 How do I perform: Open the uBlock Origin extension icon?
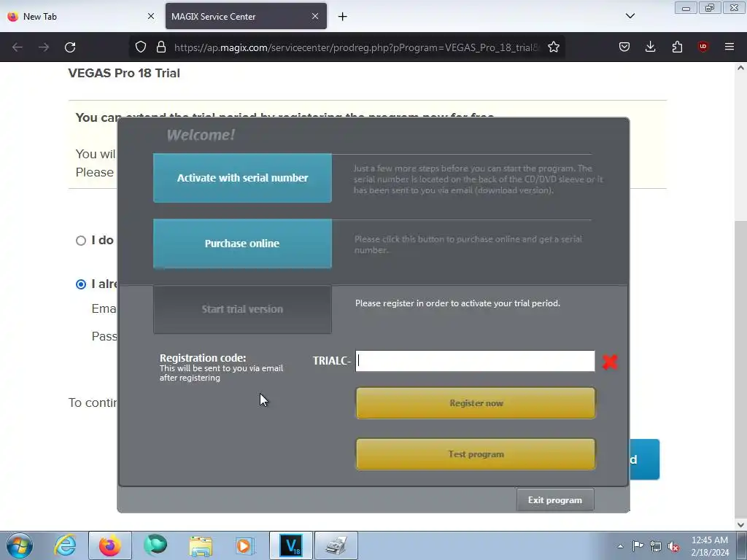click(703, 47)
